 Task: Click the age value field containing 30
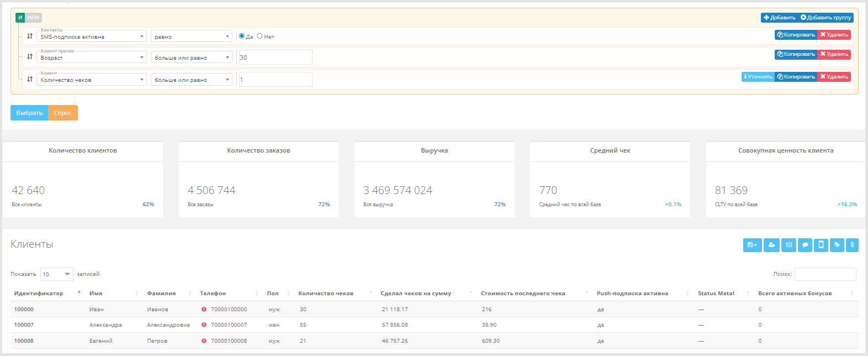275,57
